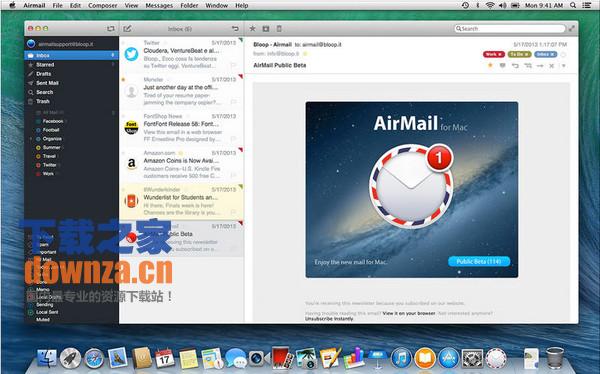
Task: Open the FontFont Release 58 email
Action: tap(181, 128)
